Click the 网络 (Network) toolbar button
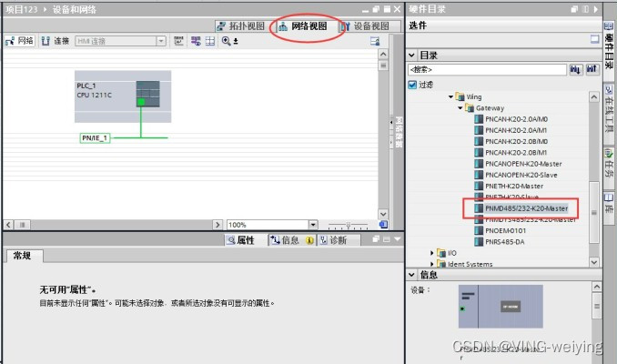 (20, 41)
